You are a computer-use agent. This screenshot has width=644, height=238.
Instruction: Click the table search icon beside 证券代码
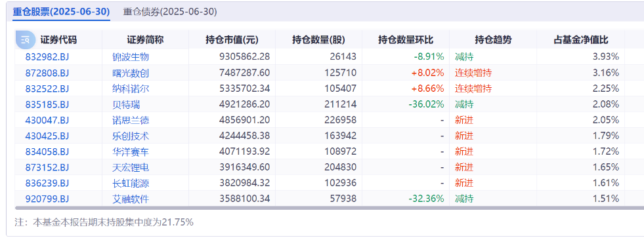(24, 40)
